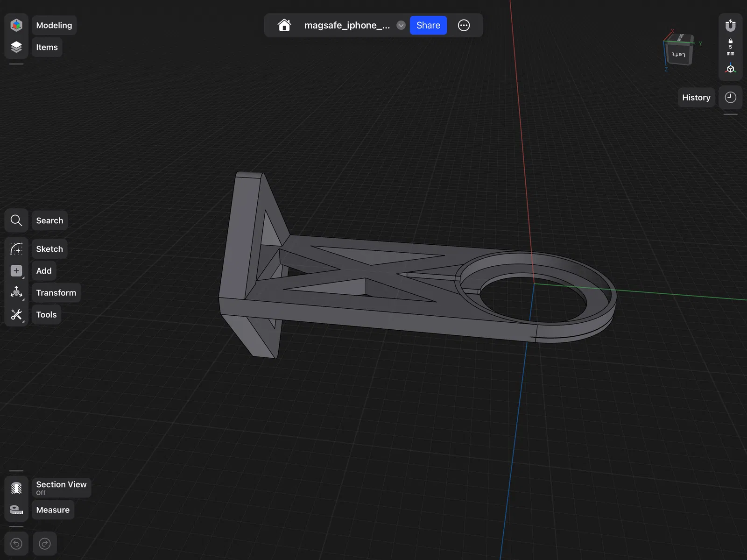Open the Tools wrench icon
The height and width of the screenshot is (560, 747).
pos(16,315)
